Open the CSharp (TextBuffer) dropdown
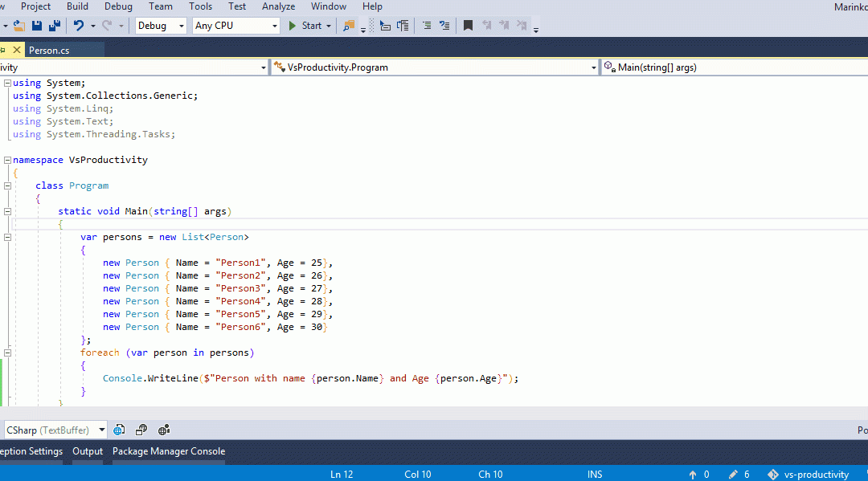868x481 pixels. coord(55,430)
